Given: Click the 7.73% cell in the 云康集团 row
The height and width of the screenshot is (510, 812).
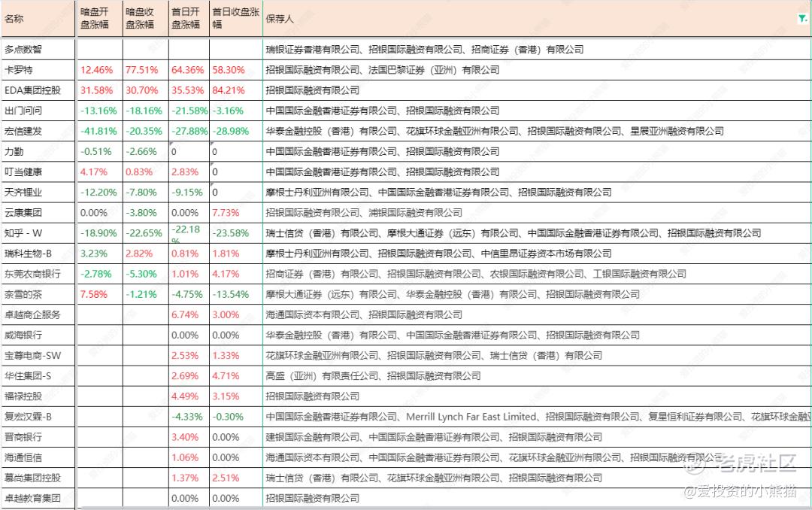Looking at the screenshot, I should point(236,212).
